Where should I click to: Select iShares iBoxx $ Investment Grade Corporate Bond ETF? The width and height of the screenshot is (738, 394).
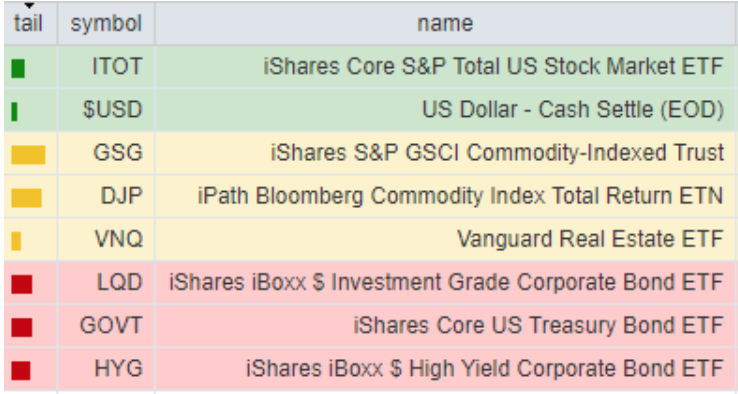click(x=446, y=282)
